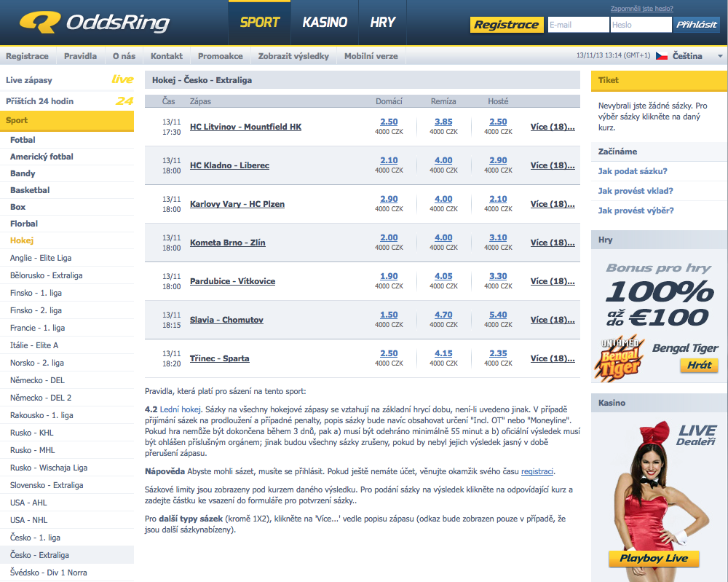Click the Playboy Live button

[653, 559]
